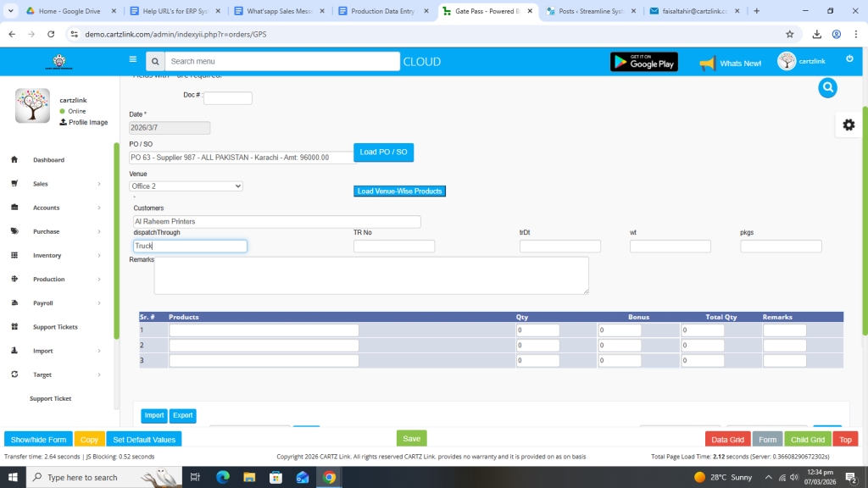The width and height of the screenshot is (868, 488).
Task: Click the hamburger menu icon
Action: point(132,60)
